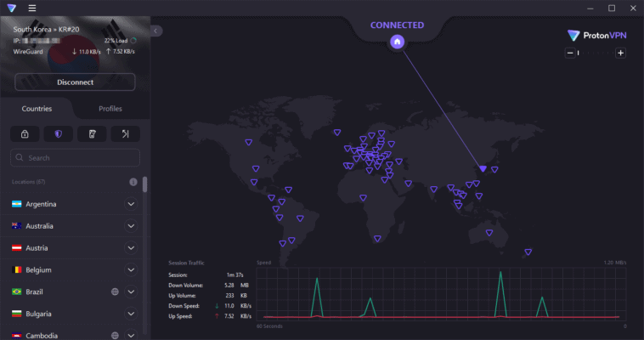Click the country Search field
This screenshot has height=340, width=644.
pyautogui.click(x=75, y=158)
